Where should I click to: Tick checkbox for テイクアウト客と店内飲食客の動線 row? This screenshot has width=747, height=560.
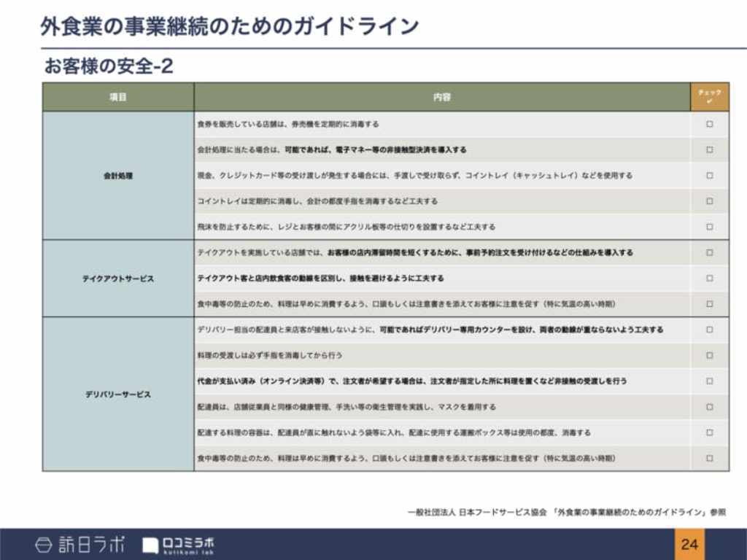(709, 278)
